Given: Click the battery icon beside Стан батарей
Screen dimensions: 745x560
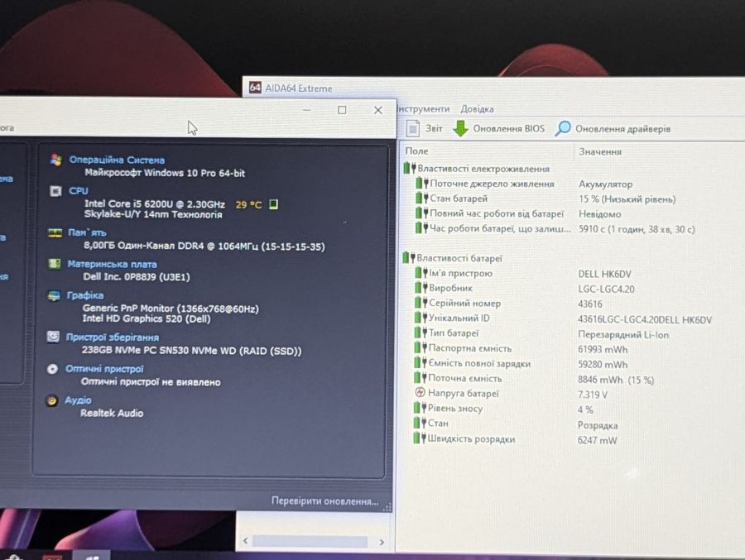Looking at the screenshot, I should (x=422, y=198).
